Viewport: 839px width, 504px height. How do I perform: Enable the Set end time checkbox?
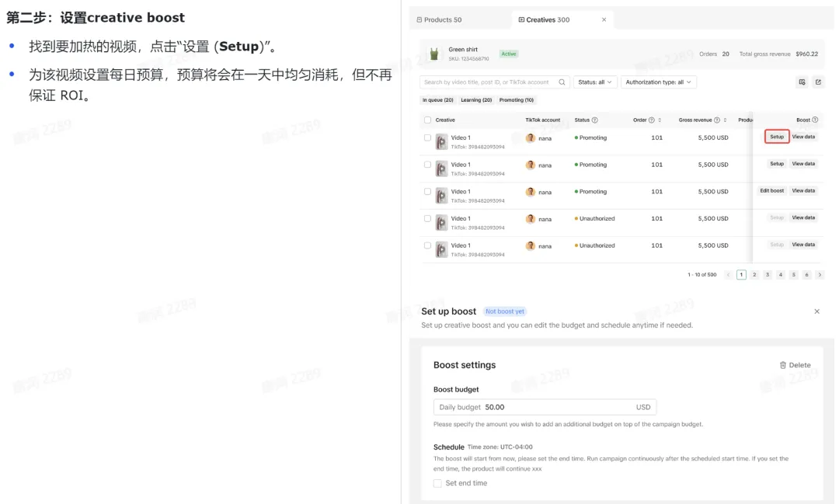click(438, 483)
